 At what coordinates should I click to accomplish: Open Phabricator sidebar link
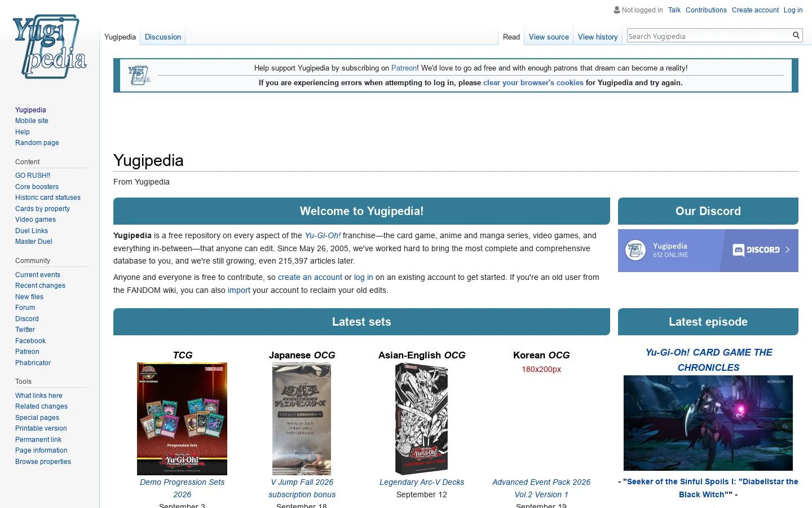(x=33, y=363)
